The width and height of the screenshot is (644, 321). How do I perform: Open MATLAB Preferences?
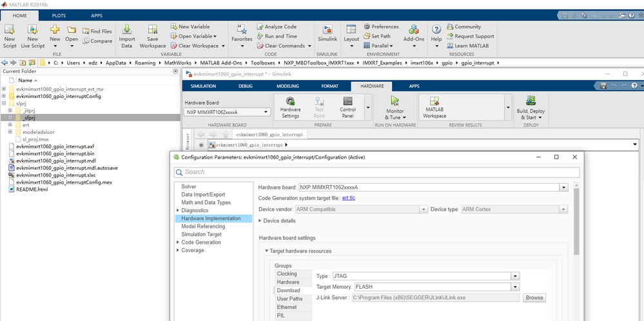coord(381,26)
